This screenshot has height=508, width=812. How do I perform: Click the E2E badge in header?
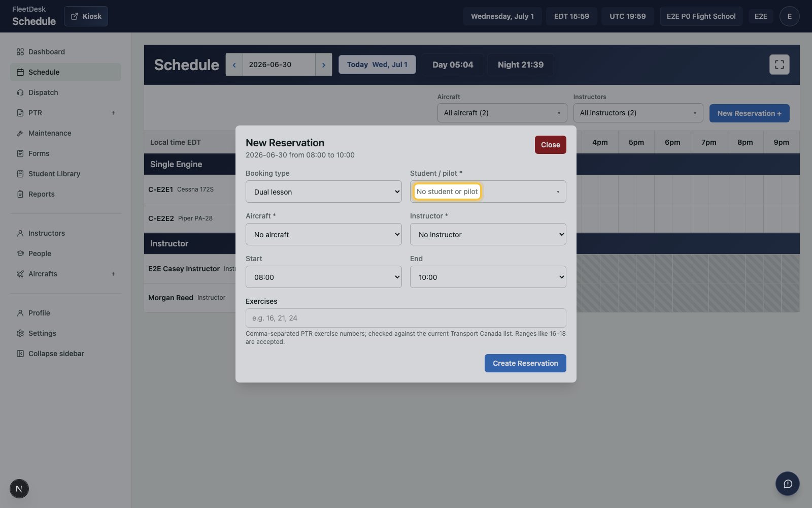click(x=761, y=16)
